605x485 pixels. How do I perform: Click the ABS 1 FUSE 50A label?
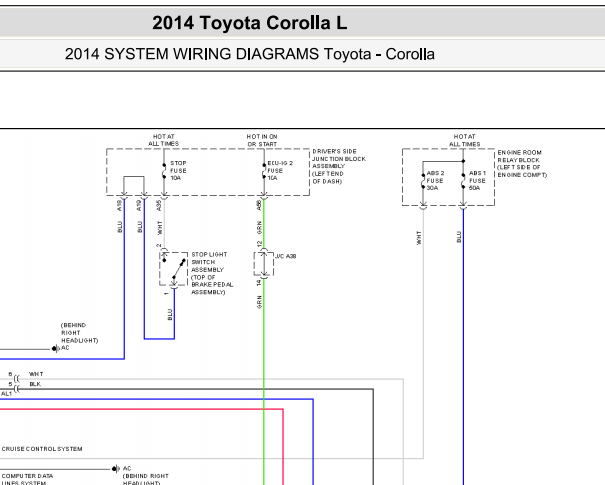tap(477, 181)
